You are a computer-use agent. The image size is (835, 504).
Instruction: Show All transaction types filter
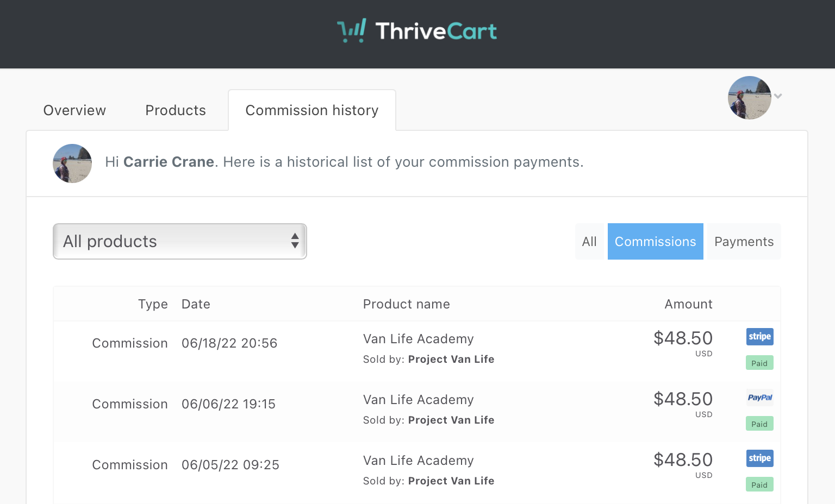589,242
